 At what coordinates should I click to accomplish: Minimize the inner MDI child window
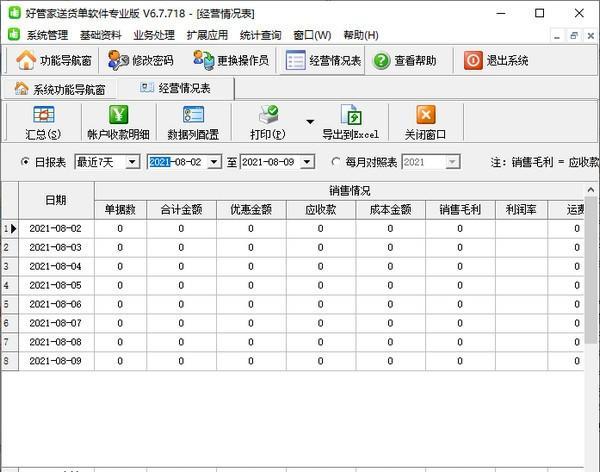(x=557, y=36)
